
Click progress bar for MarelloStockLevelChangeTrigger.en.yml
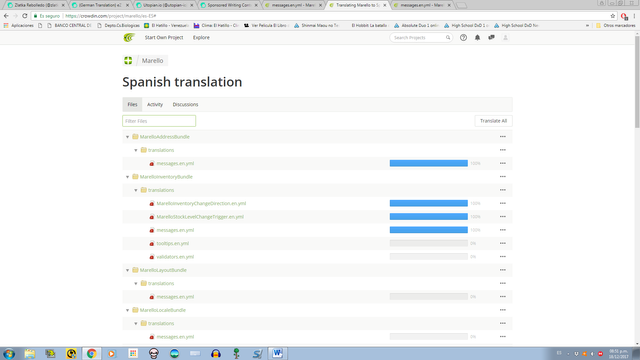pos(429,217)
